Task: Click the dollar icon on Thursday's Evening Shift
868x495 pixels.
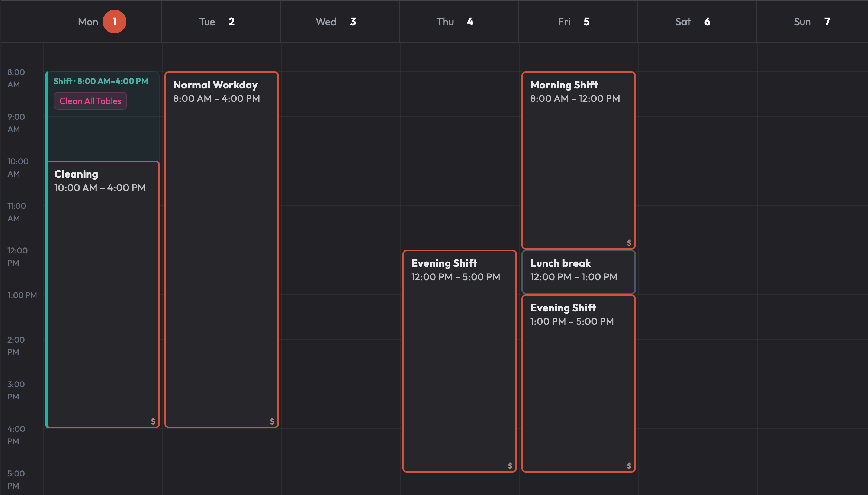Action: (x=510, y=466)
